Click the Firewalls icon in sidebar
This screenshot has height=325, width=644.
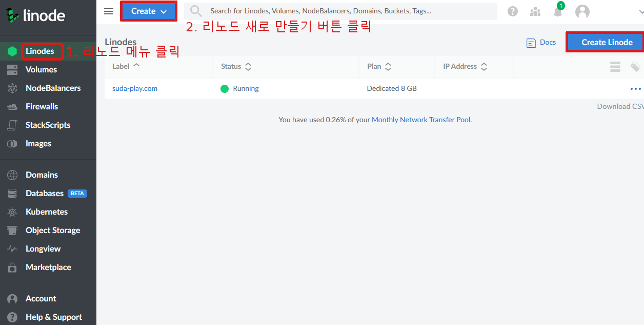click(x=12, y=107)
